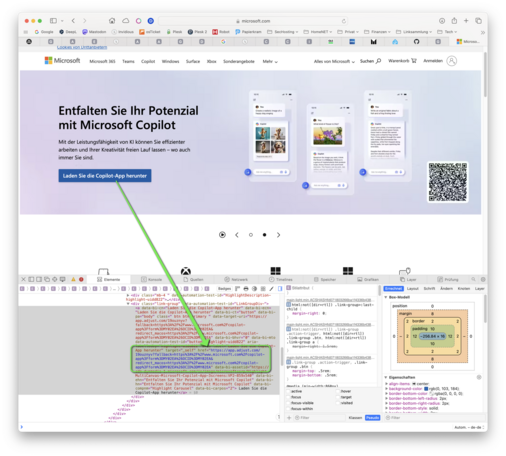Open the Safari share button
Viewport: 506px width, 456px height.
pyautogui.click(x=454, y=21)
